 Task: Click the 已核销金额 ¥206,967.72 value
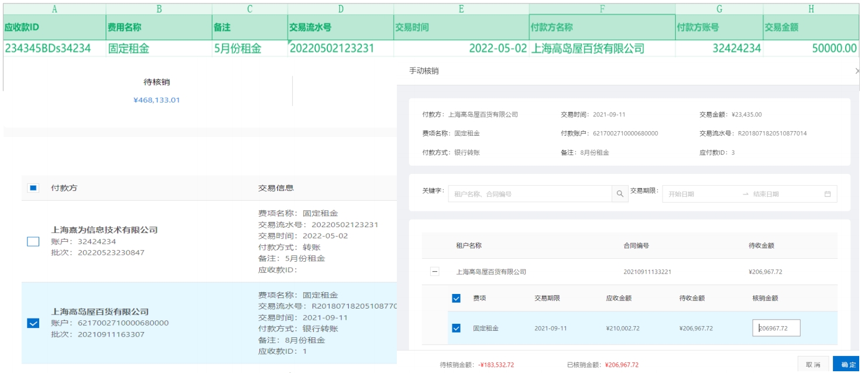coord(622,365)
